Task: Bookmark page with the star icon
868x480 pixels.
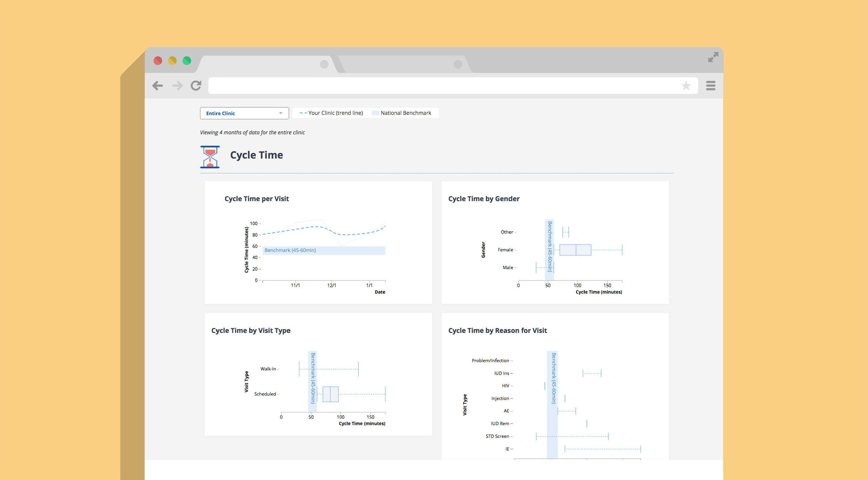Action: (686, 86)
